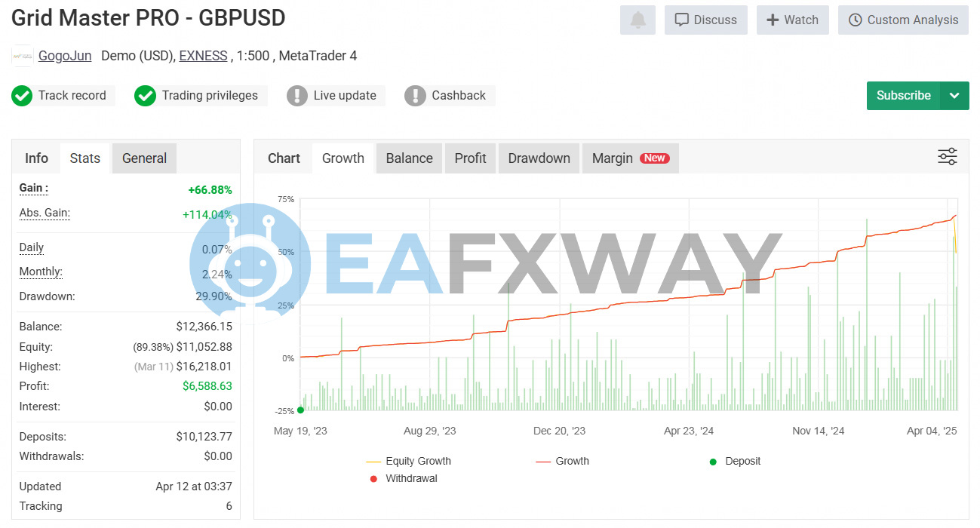Open Custom Analysis

click(903, 20)
